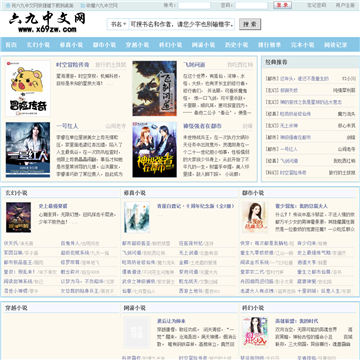360x360 pixels.
Task: Click the bookmark-site icon in top bar
Action: 83,6
